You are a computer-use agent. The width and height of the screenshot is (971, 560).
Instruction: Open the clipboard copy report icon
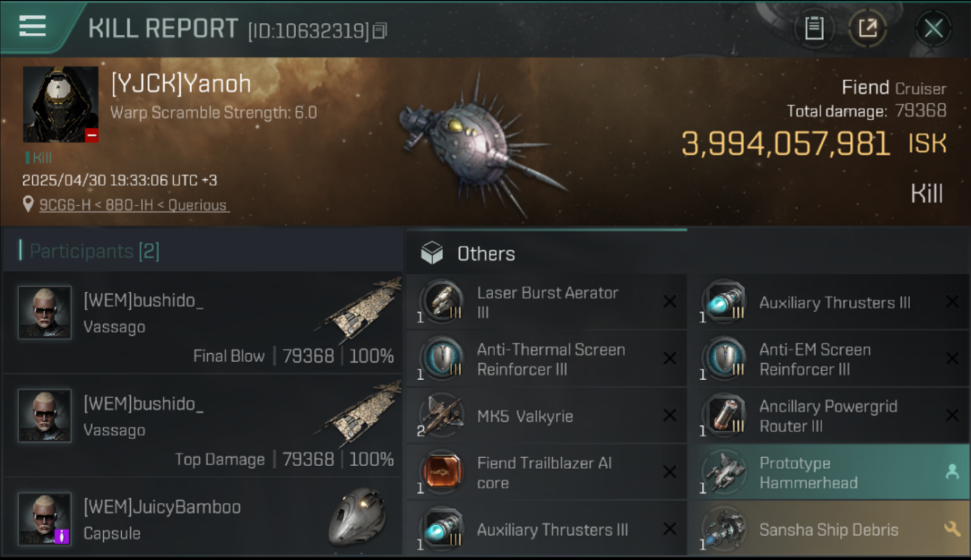[x=814, y=28]
